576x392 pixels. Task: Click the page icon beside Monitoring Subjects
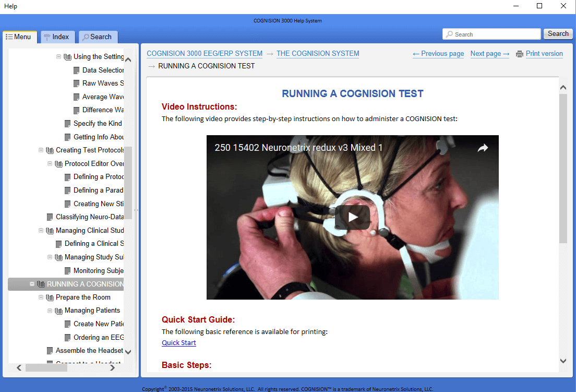68,271
